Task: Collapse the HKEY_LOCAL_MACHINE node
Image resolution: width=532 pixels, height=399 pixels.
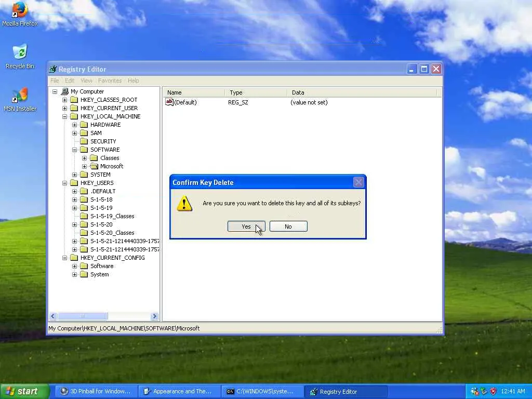Action: [x=64, y=116]
